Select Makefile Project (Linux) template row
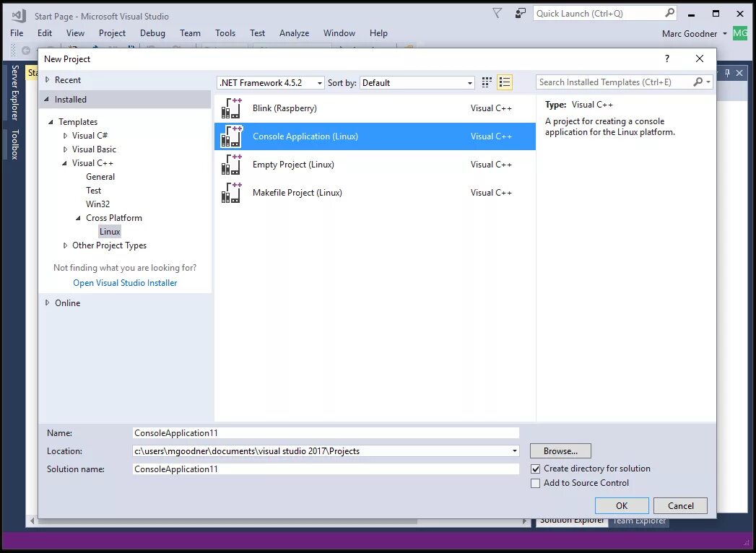Viewport: 756px width, 553px height. click(375, 192)
